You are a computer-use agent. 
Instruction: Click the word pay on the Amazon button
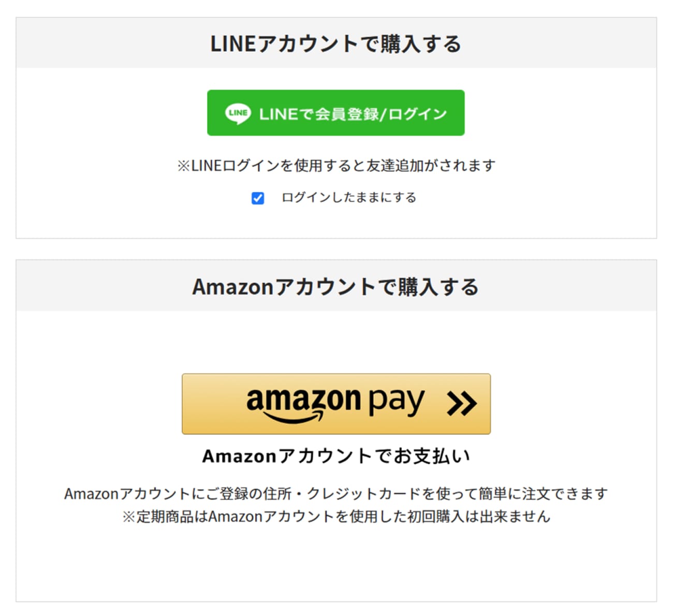coord(396,401)
